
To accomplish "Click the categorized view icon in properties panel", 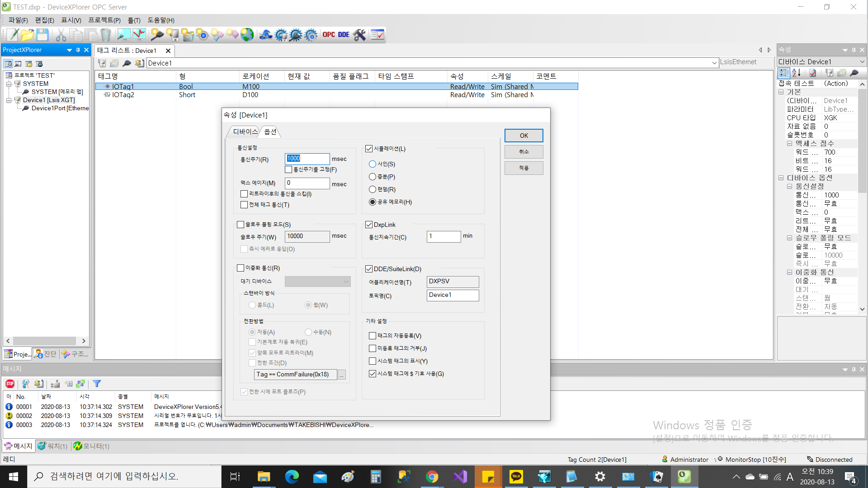I will pyautogui.click(x=783, y=73).
